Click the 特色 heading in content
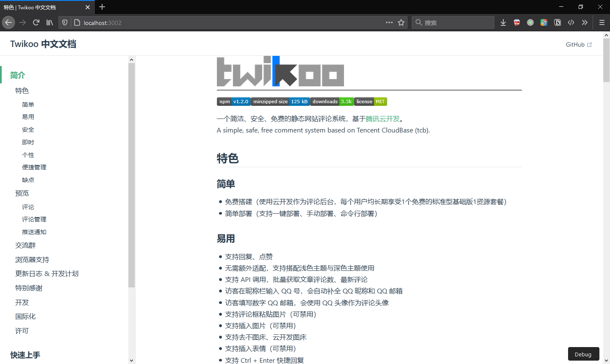The image size is (610, 364). 228,158
